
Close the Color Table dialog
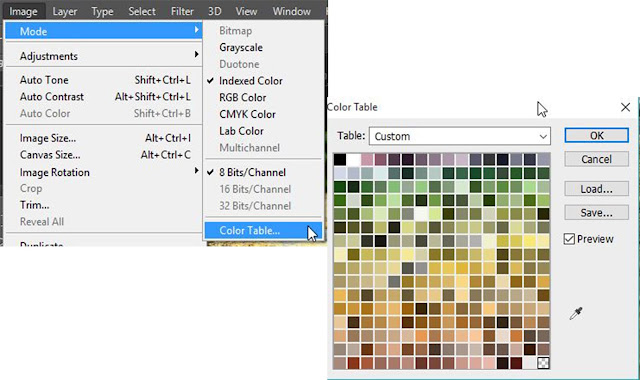click(625, 107)
